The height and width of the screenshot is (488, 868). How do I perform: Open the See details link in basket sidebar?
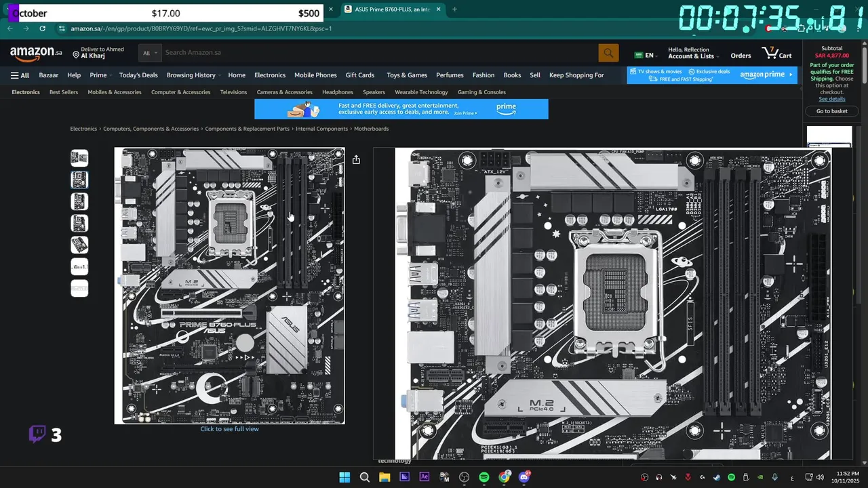(831, 99)
